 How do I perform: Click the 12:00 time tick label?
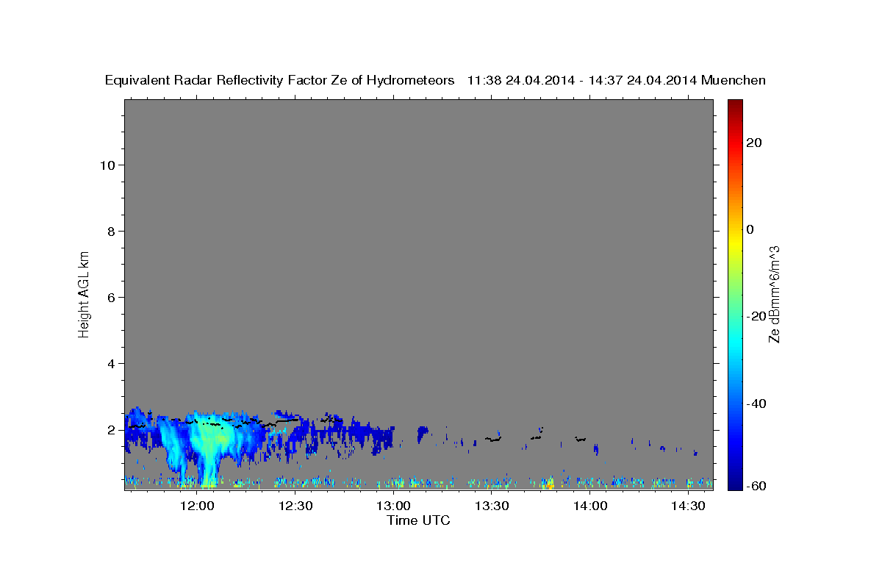(197, 506)
